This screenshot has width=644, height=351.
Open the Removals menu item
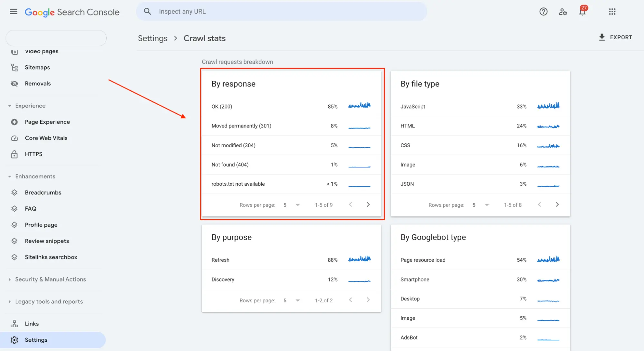point(38,84)
